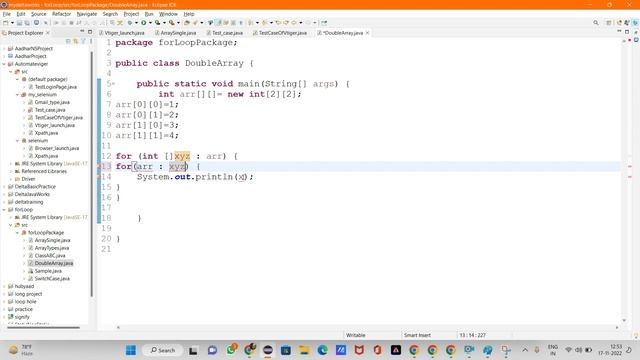Viewport: 640px width, 360px height.
Task: Open Microsoft Edge from the taskbar
Action: (x=322, y=350)
